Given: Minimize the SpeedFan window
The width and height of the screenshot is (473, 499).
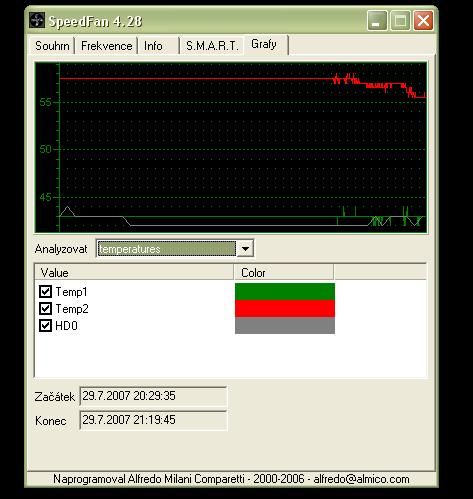Looking at the screenshot, I should (x=377, y=20).
